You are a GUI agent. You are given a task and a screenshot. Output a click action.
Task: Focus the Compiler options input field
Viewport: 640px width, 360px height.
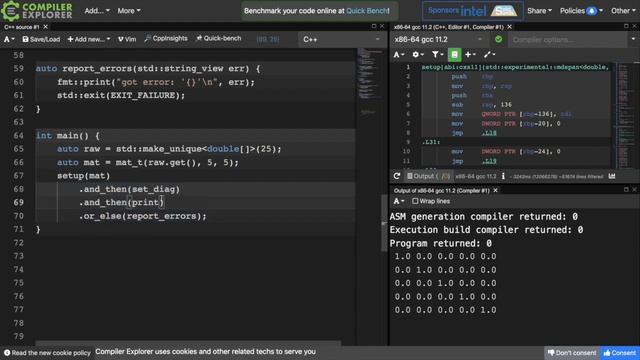pos(567,40)
